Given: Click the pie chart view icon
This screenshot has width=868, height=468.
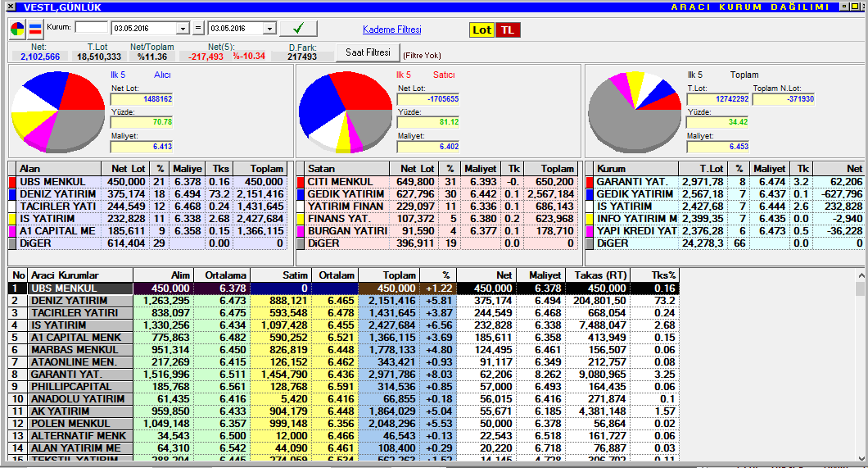Looking at the screenshot, I should 17,30.
